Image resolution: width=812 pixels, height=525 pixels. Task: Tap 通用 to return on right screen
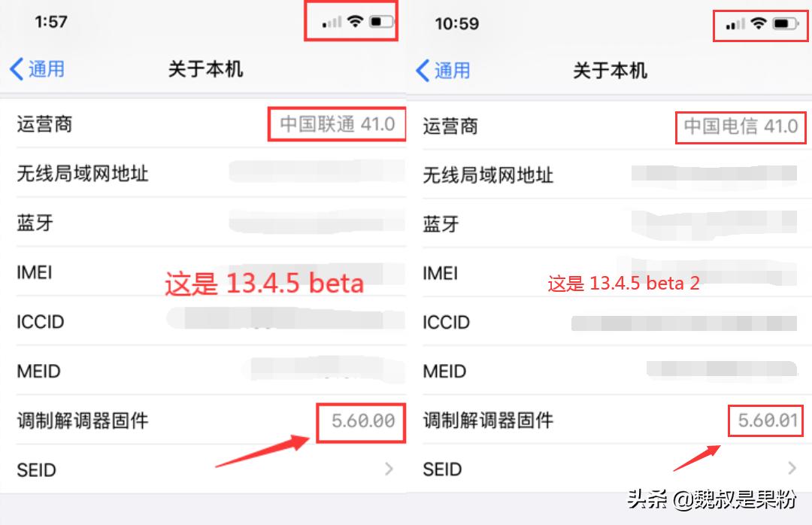(x=451, y=71)
